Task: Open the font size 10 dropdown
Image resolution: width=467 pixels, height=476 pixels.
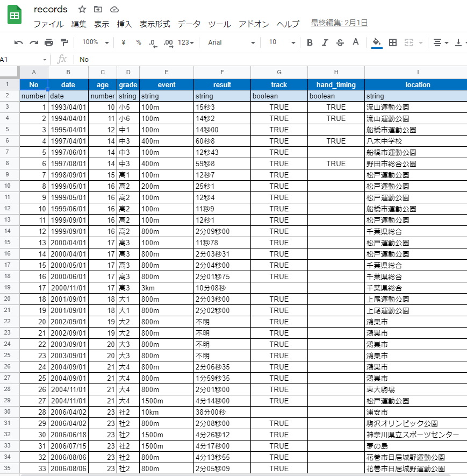Action: coord(282,42)
